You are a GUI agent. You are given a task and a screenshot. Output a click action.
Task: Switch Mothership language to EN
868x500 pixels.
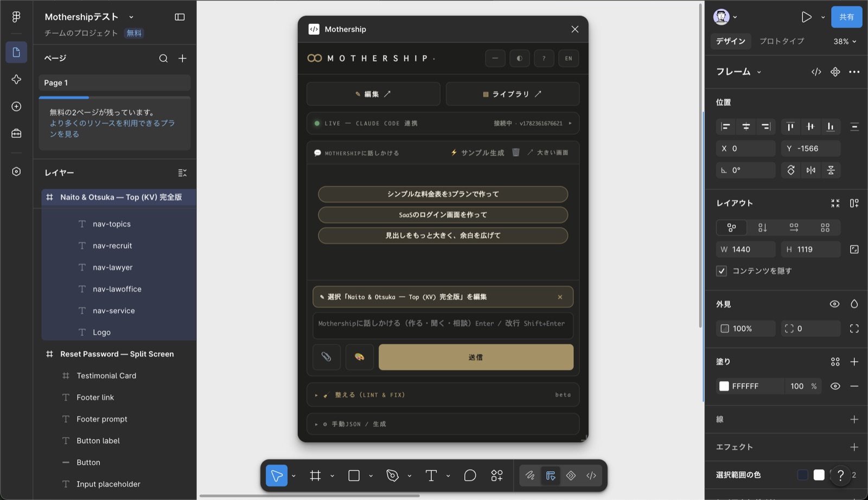[569, 58]
